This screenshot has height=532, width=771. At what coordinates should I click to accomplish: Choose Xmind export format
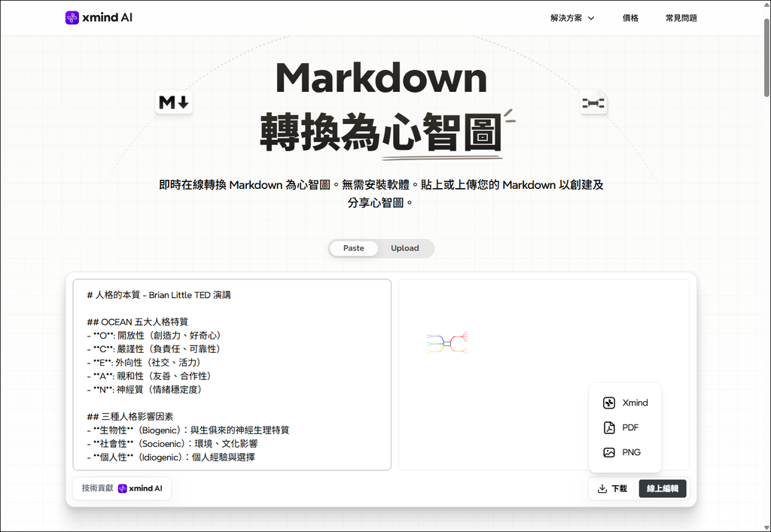click(x=625, y=403)
